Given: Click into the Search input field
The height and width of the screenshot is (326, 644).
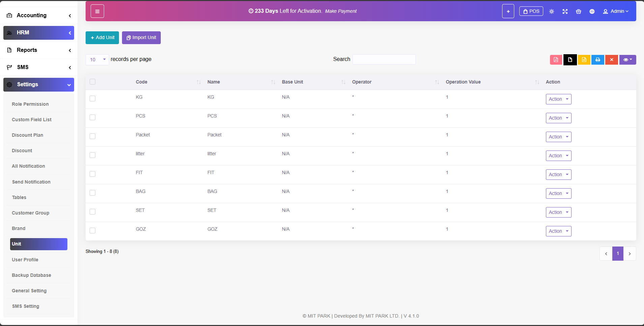Looking at the screenshot, I should tap(384, 59).
